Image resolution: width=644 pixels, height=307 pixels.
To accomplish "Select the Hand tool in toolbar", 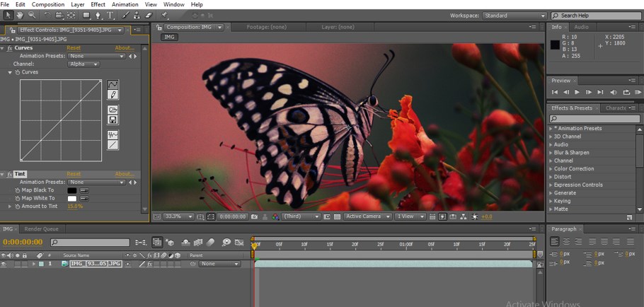I will tap(20, 15).
